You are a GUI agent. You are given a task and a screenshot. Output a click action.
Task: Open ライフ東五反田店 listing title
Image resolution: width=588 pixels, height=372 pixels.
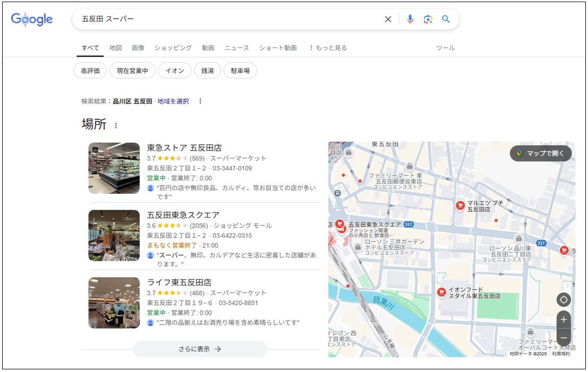pyautogui.click(x=179, y=282)
